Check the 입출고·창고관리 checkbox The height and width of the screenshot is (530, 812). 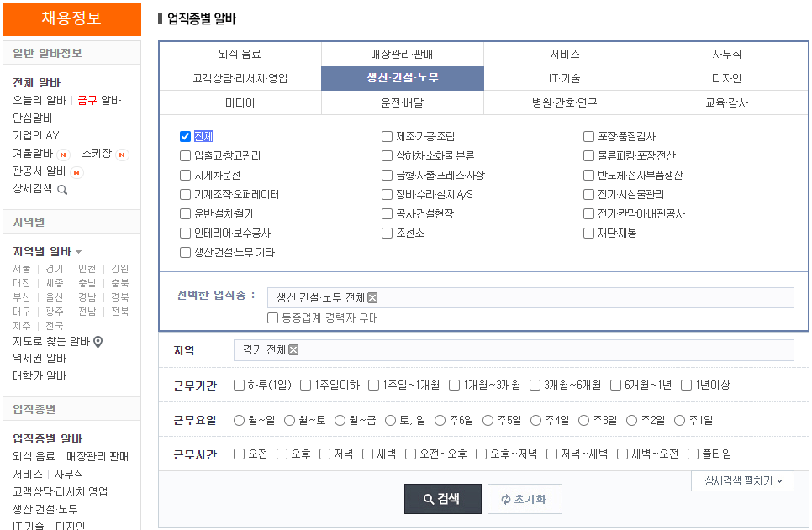coord(185,155)
